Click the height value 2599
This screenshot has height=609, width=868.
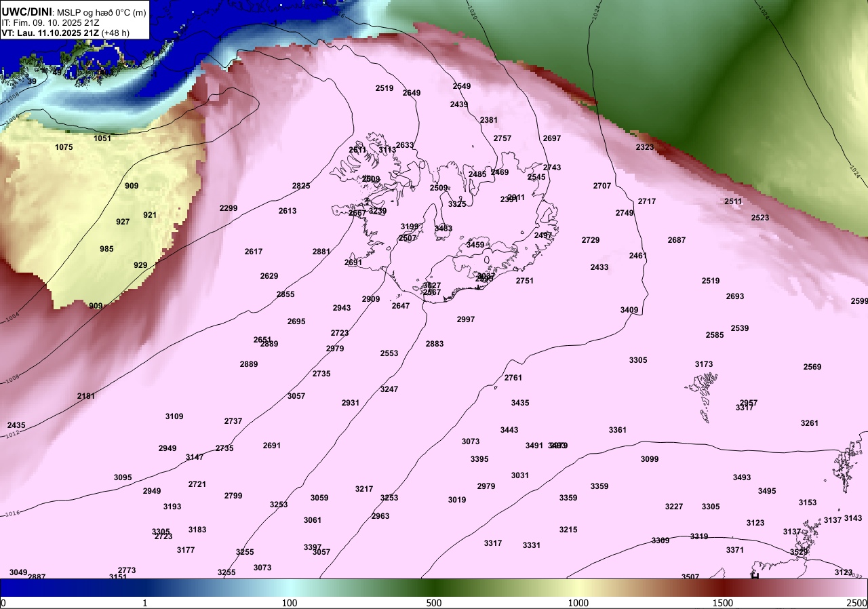859,301
